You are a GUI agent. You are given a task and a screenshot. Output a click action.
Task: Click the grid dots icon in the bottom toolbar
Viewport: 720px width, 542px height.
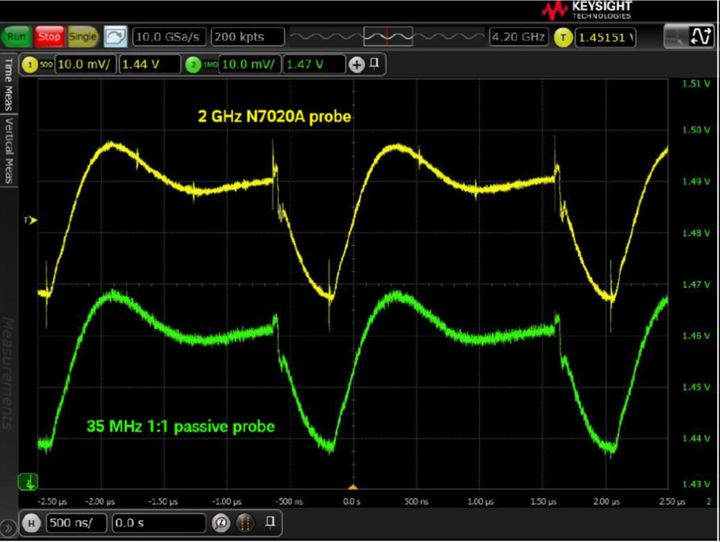point(245,523)
